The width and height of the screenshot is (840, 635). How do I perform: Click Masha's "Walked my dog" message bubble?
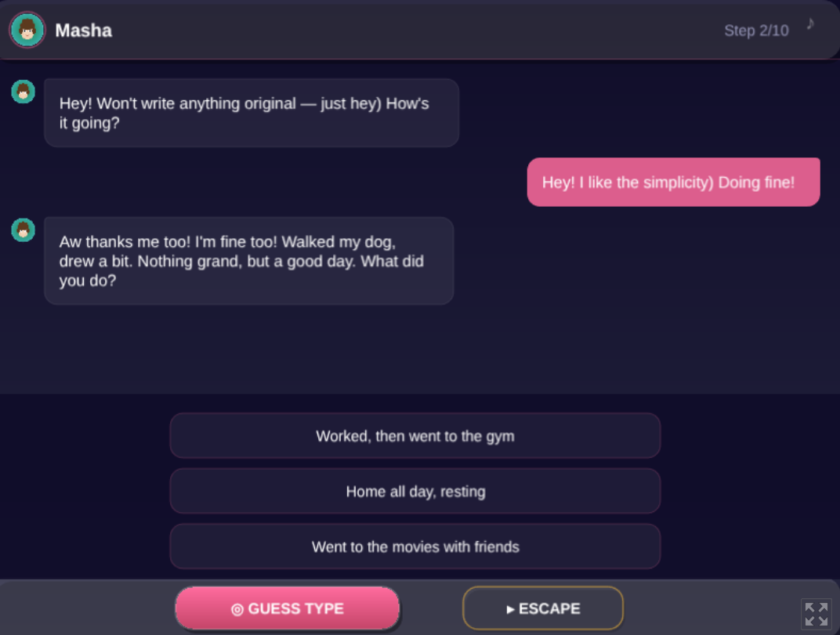[248, 261]
